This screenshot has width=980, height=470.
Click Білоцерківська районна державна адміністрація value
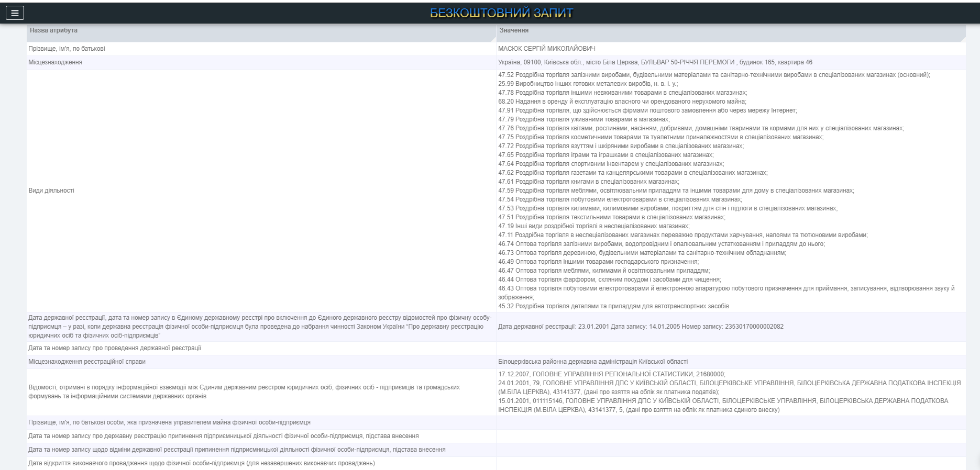pyautogui.click(x=592, y=362)
